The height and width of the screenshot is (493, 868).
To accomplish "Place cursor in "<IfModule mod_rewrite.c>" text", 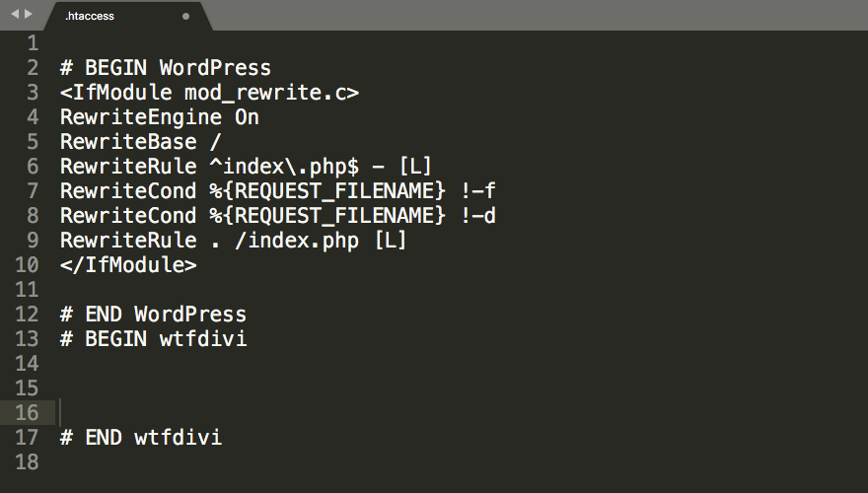I will pos(209,93).
